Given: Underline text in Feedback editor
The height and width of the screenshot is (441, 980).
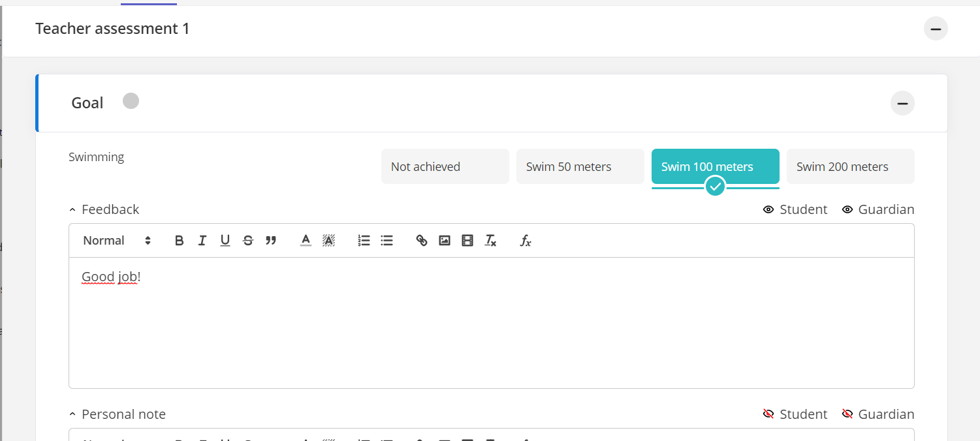Looking at the screenshot, I should (x=225, y=241).
